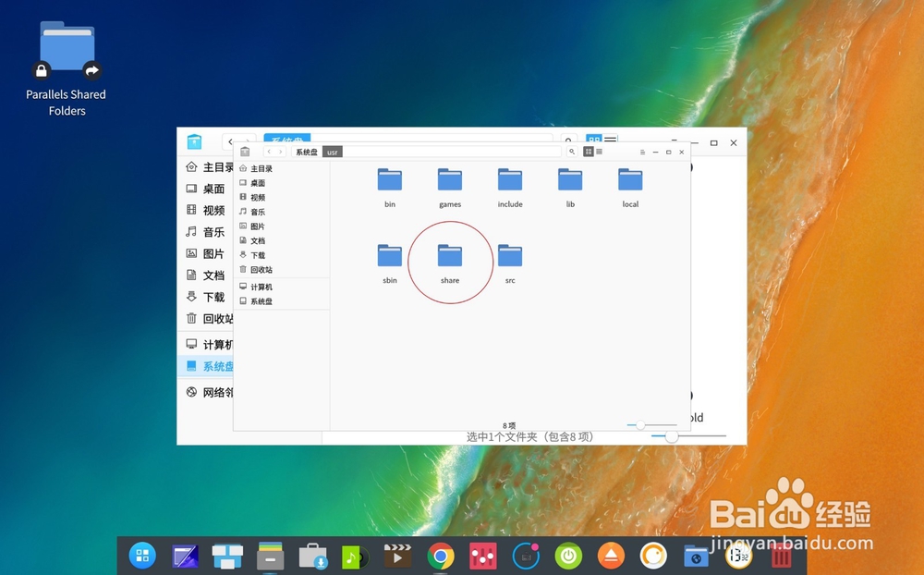Open the app Launcher grid icon in dock
The image size is (924, 575).
pos(140,556)
